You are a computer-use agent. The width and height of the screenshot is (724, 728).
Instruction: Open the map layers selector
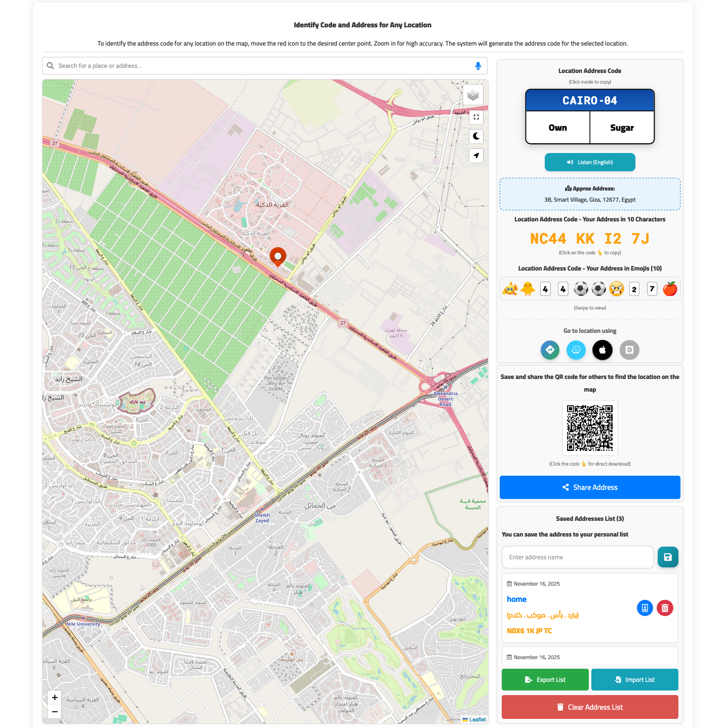click(473, 95)
